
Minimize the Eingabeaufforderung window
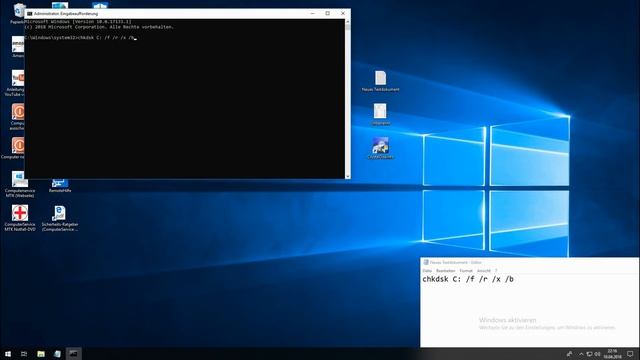tap(313, 13)
